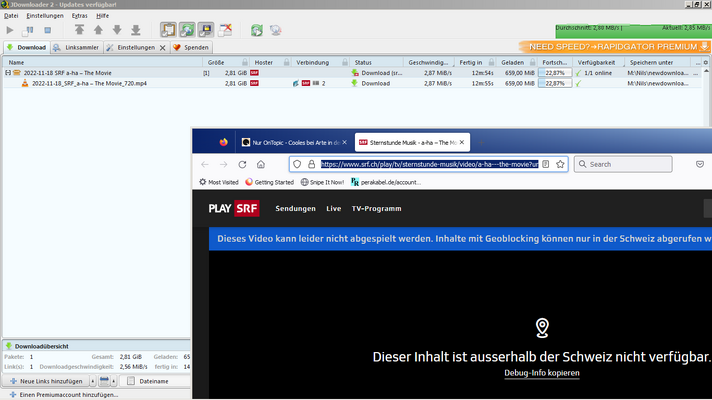Select The Movie_720.mp4 file row
This screenshot has height=400, width=712.
coord(352,83)
